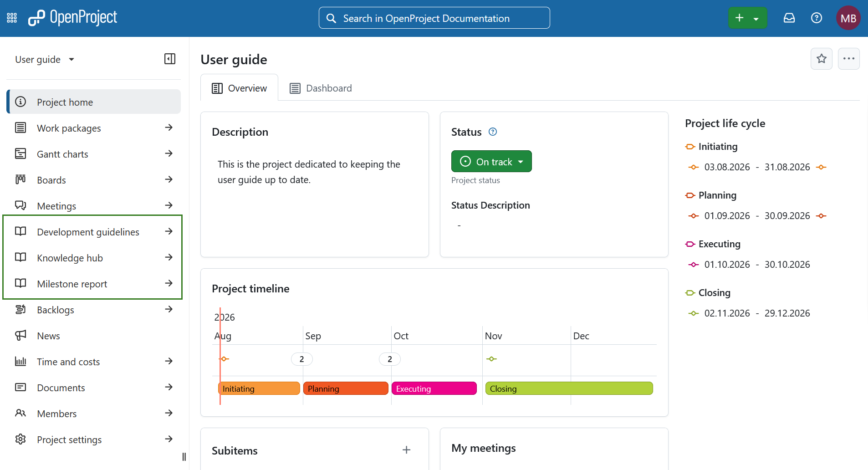The image size is (868, 470).
Task: Click the Meetings chat bubble icon
Action: 20,205
